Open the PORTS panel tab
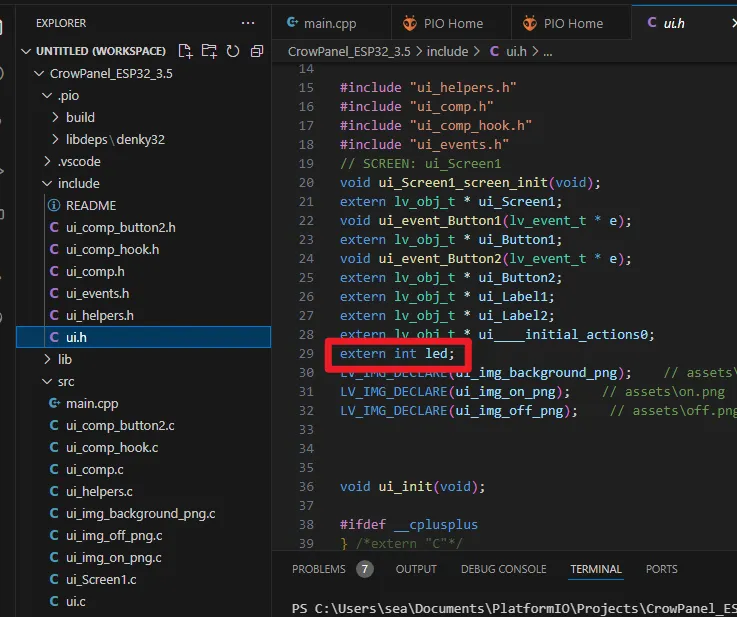This screenshot has height=617, width=737. tap(661, 569)
